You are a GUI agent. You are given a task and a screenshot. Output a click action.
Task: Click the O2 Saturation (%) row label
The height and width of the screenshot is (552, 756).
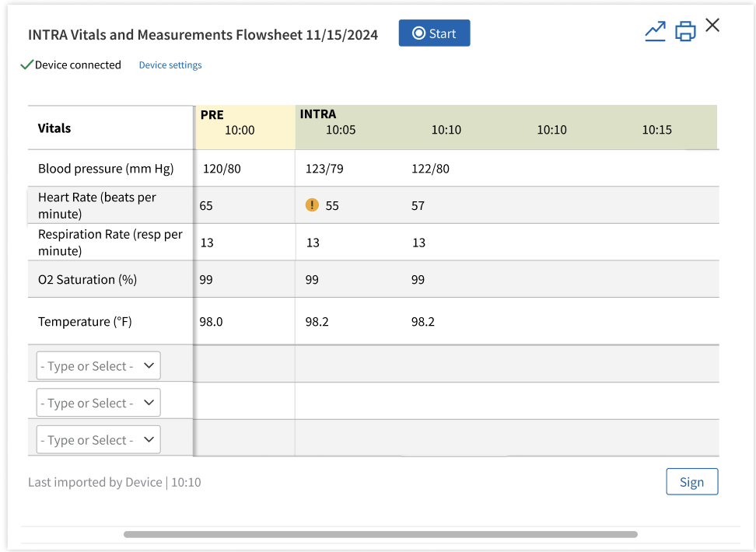pyautogui.click(x=87, y=280)
